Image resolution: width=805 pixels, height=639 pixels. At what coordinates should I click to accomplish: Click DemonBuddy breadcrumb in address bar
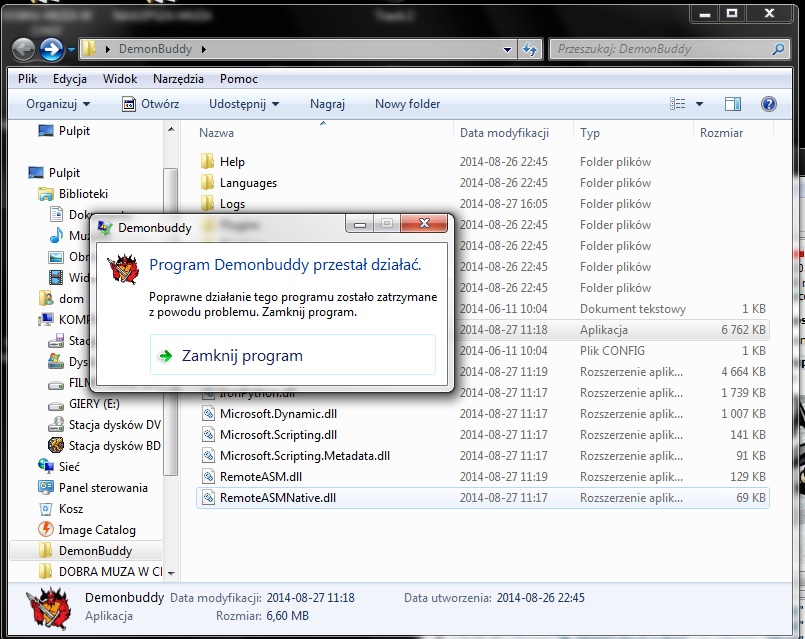155,49
